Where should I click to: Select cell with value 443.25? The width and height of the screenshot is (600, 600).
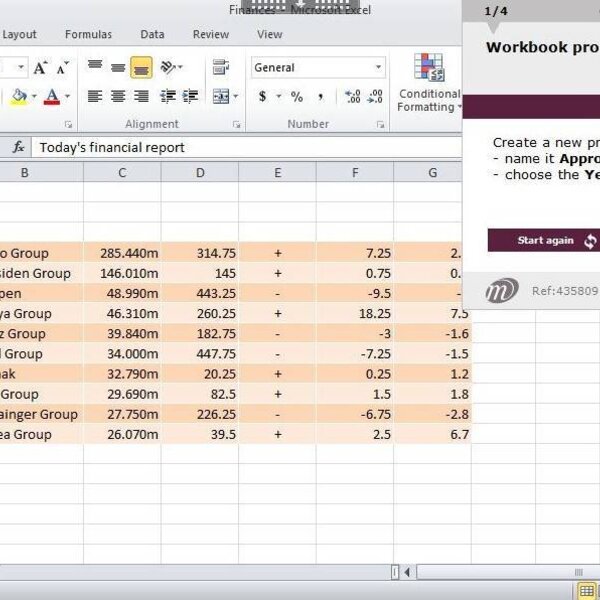click(200, 293)
